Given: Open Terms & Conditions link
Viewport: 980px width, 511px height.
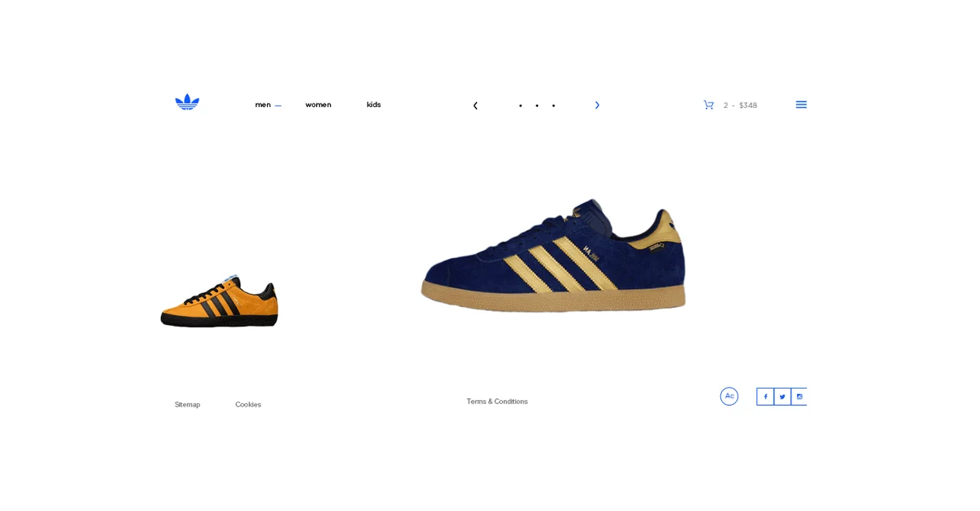Looking at the screenshot, I should (497, 402).
